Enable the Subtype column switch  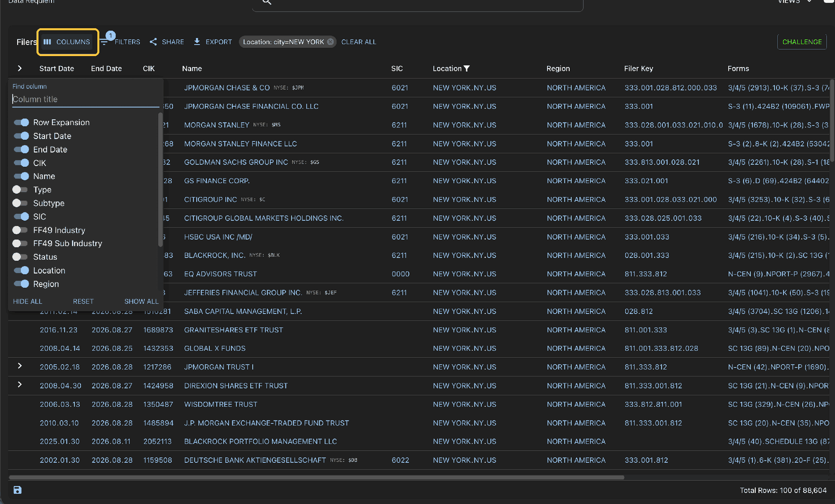20,203
